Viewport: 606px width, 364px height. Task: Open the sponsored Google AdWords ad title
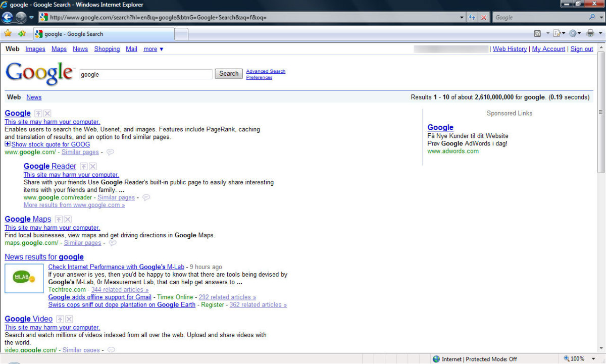pos(440,127)
